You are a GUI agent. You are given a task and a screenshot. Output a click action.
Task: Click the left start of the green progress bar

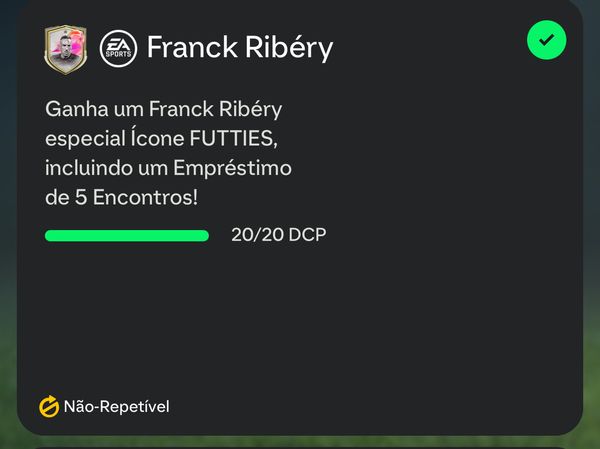49,235
